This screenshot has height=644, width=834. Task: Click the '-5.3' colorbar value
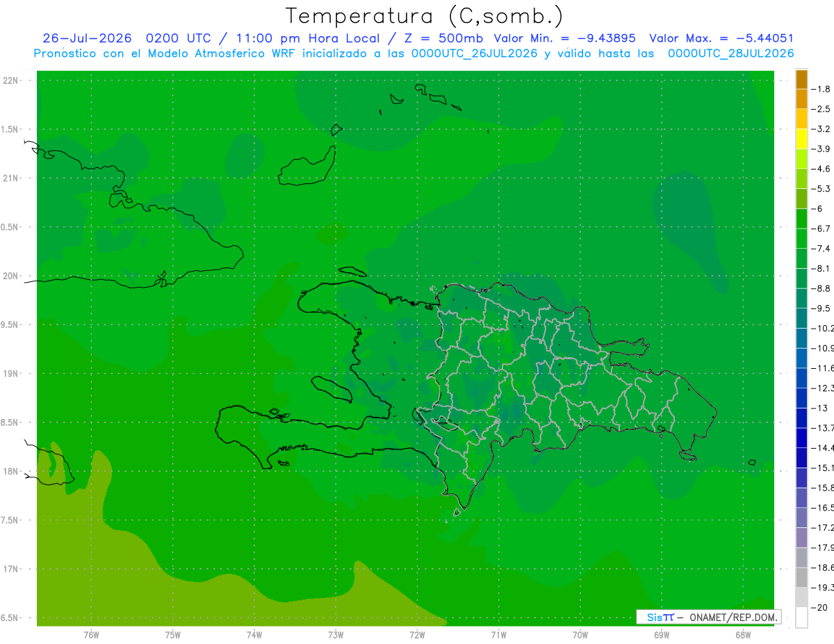tap(821, 188)
